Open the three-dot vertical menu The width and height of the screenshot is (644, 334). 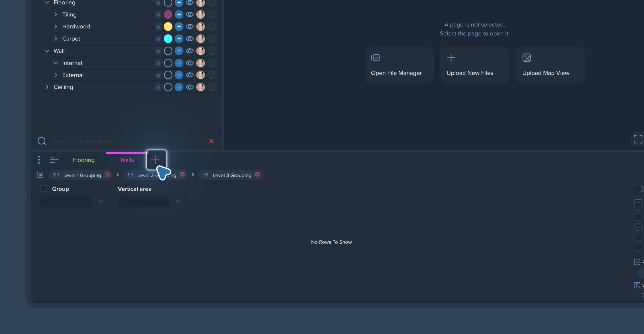tap(39, 160)
